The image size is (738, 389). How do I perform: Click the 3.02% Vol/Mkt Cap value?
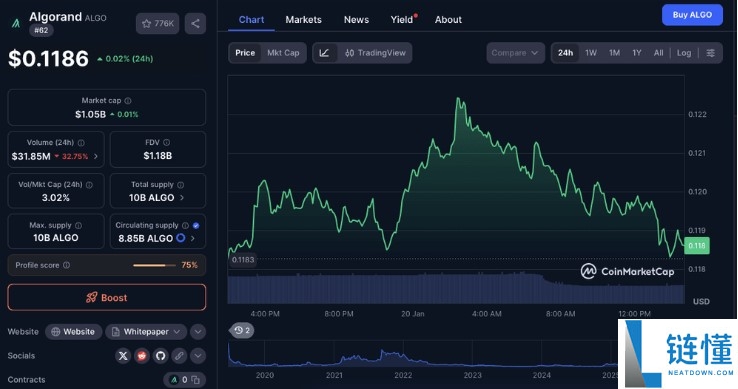(x=56, y=198)
